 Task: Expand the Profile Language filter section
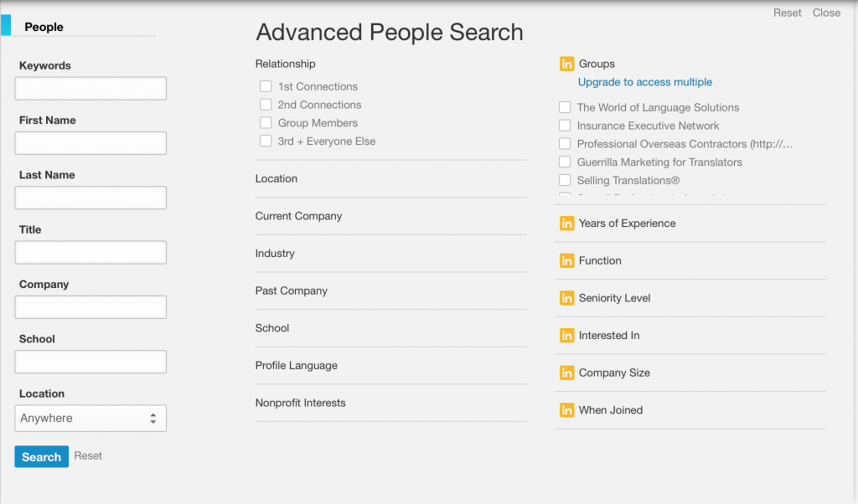tap(297, 366)
